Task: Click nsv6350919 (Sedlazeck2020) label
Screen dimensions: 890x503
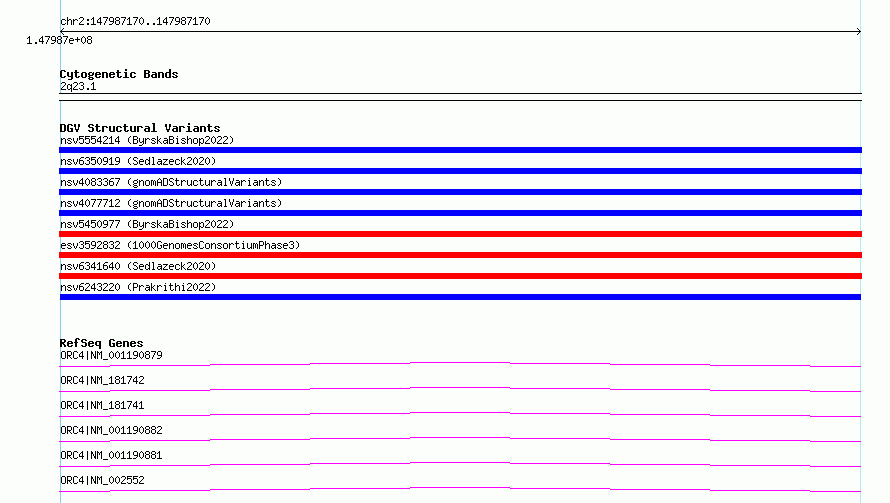Action: (x=138, y=161)
